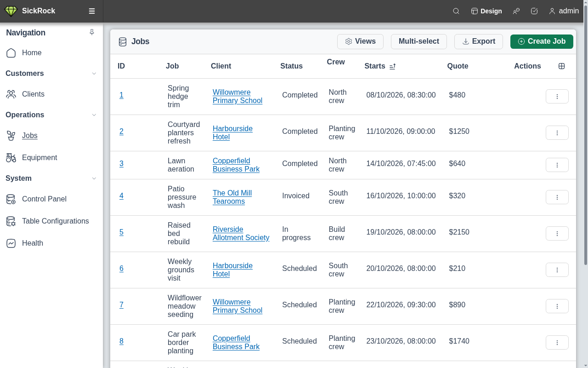This screenshot has height=368, width=588.
Task: Click the SickRock gem logo
Action: pos(11,11)
